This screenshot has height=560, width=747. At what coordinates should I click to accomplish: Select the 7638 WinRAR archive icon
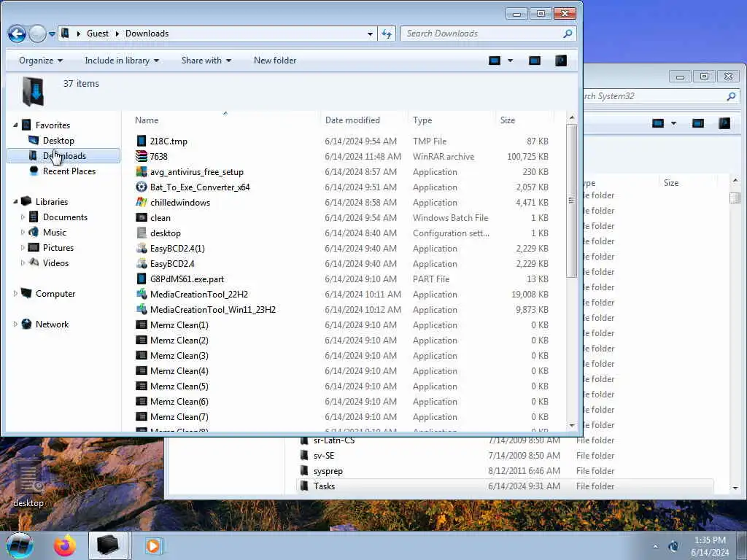pyautogui.click(x=141, y=156)
